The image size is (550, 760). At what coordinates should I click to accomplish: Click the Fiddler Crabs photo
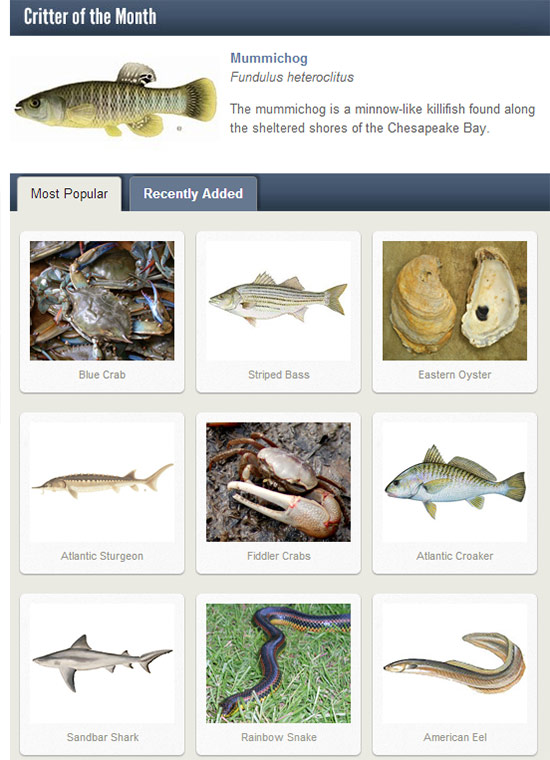click(278, 482)
